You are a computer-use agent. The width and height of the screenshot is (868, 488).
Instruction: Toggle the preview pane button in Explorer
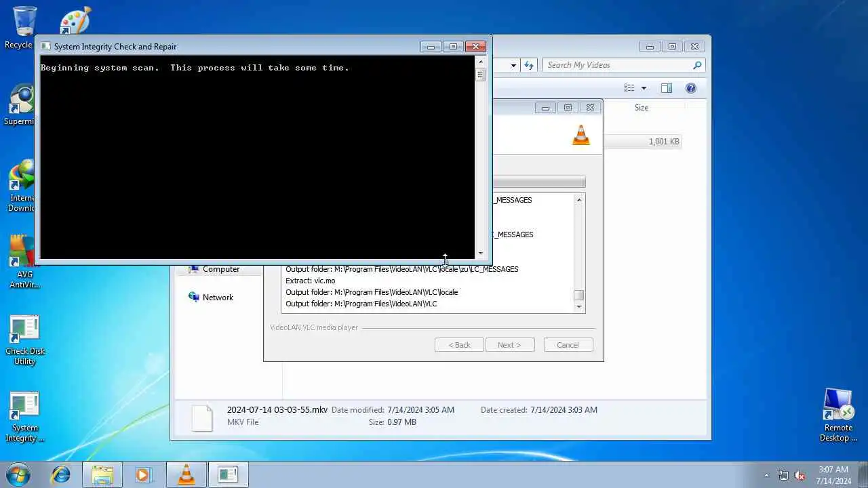[666, 88]
